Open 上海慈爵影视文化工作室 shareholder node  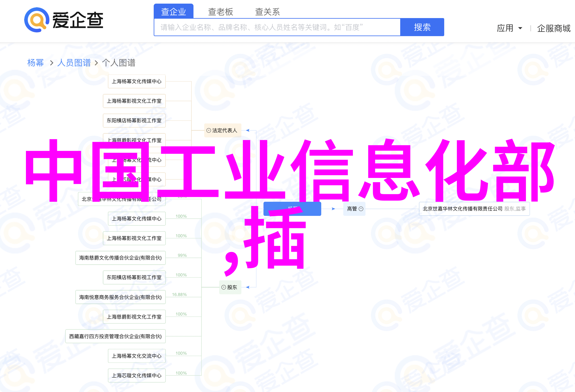(134, 317)
